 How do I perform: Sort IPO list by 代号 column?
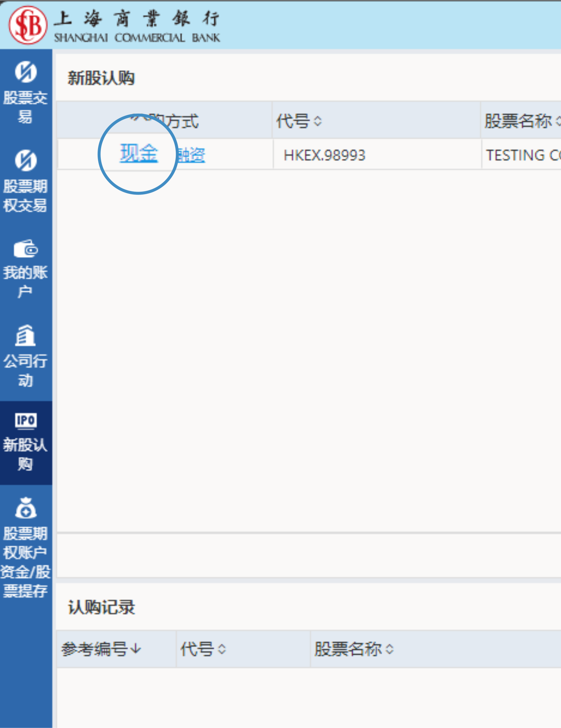click(x=299, y=121)
